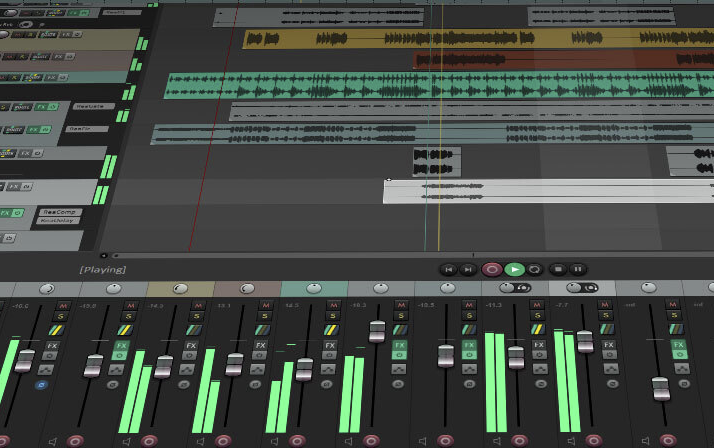This screenshot has width=714, height=448.
Task: Click the pan knob on yellow mixer channel
Action: tap(180, 289)
